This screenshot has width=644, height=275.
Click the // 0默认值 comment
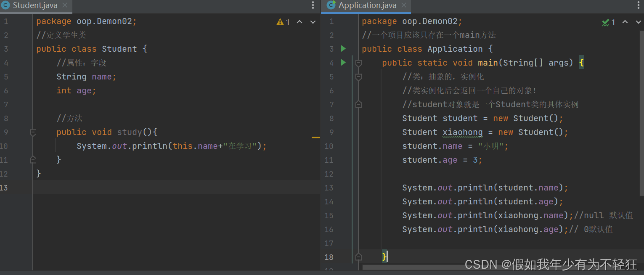coord(591,229)
